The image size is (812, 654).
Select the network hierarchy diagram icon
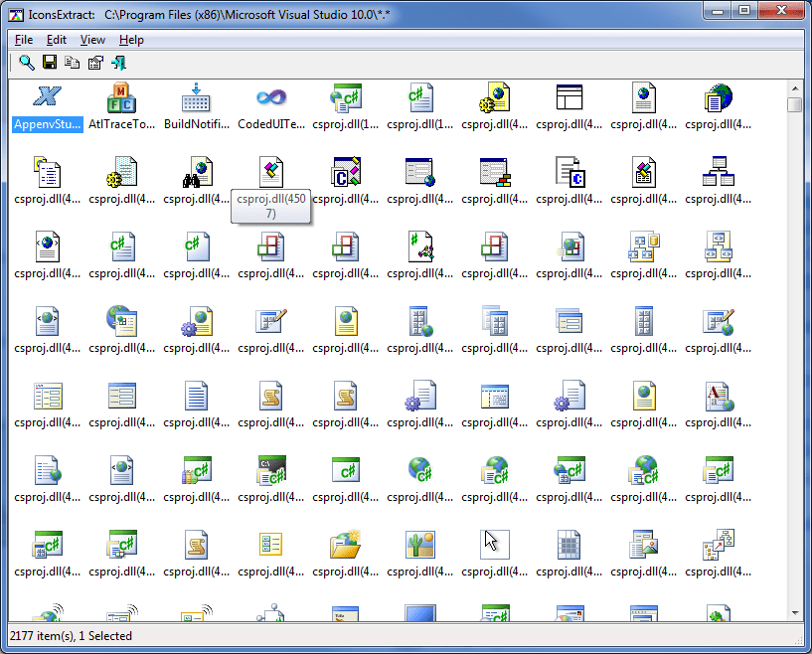click(x=719, y=171)
